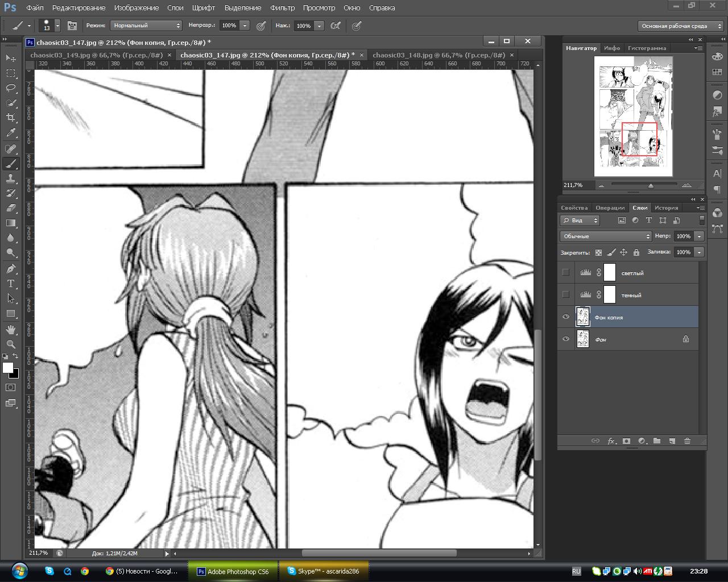Switch to chaosic03_149.jpg document tab
Viewport: 728px width, 582px height.
[96, 55]
